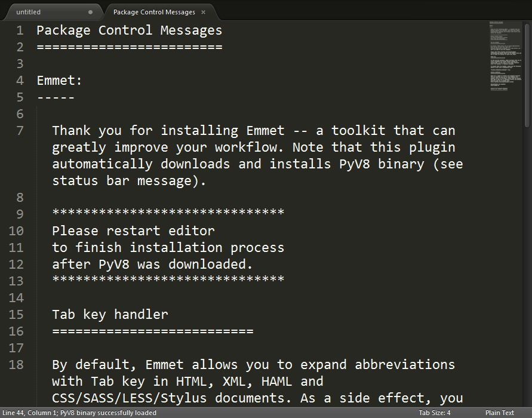Click the 'after PyV8 was downloaded.' line
This screenshot has height=418, width=532.
[152, 265]
